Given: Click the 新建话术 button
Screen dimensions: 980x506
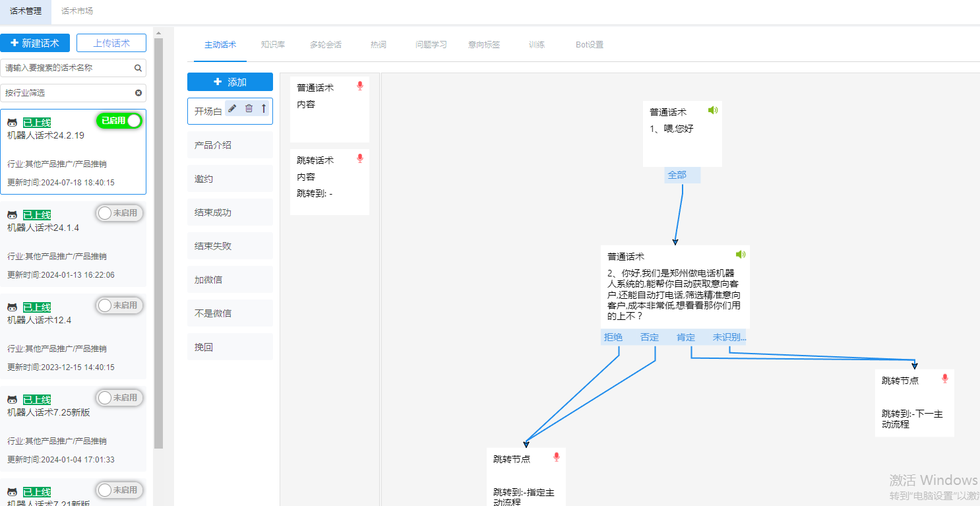Looking at the screenshot, I should 35,43.
